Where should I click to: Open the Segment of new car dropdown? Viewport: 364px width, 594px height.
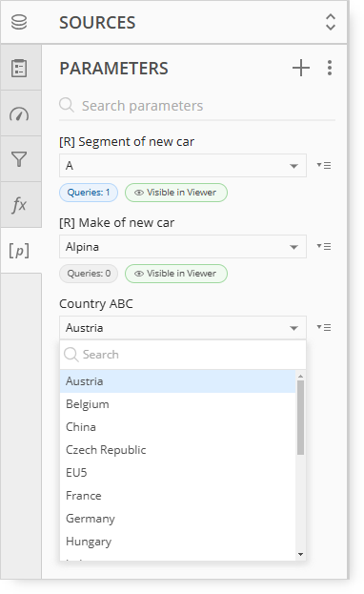[183, 166]
